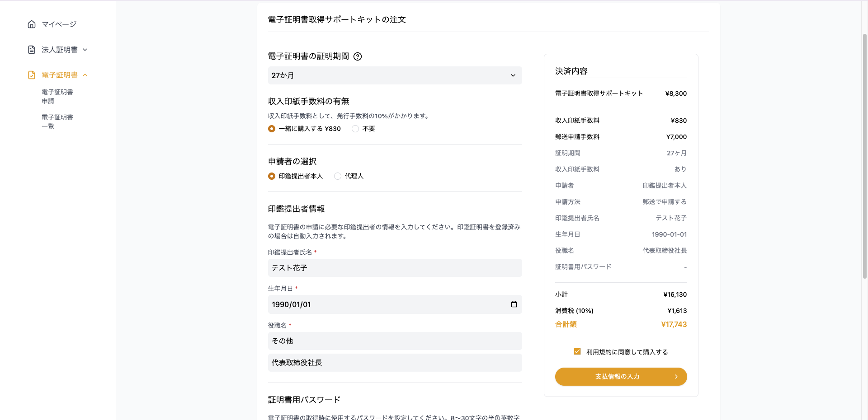The height and width of the screenshot is (420, 868).
Task: Open 法人証明書 sidebar menu
Action: [x=60, y=50]
